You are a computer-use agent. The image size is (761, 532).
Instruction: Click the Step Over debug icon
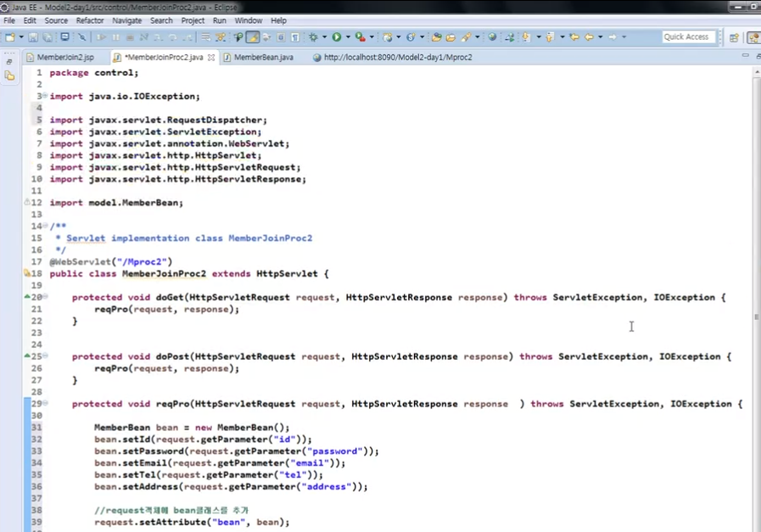(173, 36)
